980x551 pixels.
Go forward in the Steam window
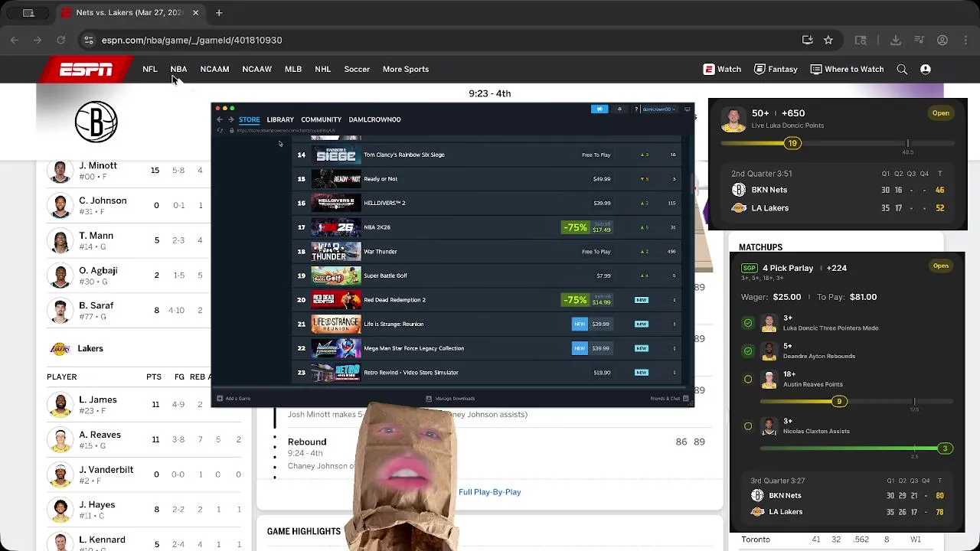point(230,119)
